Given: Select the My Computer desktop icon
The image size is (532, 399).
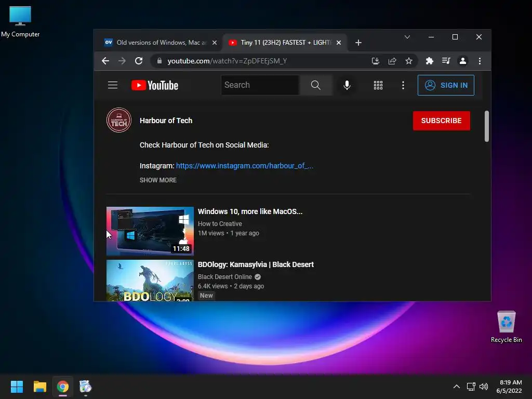Looking at the screenshot, I should point(20,22).
